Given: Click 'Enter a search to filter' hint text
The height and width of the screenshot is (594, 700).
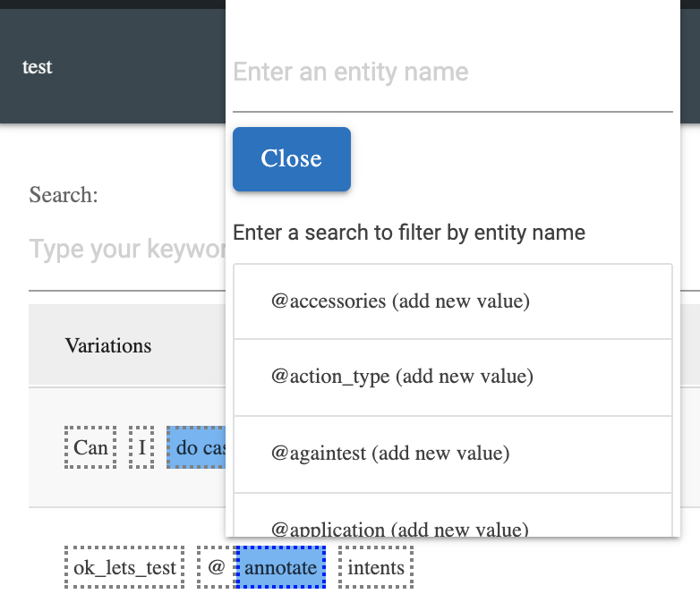Looking at the screenshot, I should 409,233.
